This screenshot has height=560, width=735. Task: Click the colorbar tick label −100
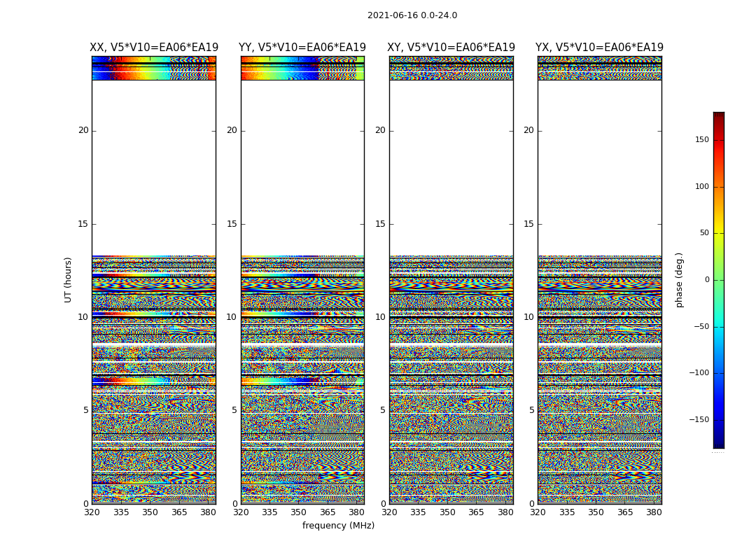(699, 372)
